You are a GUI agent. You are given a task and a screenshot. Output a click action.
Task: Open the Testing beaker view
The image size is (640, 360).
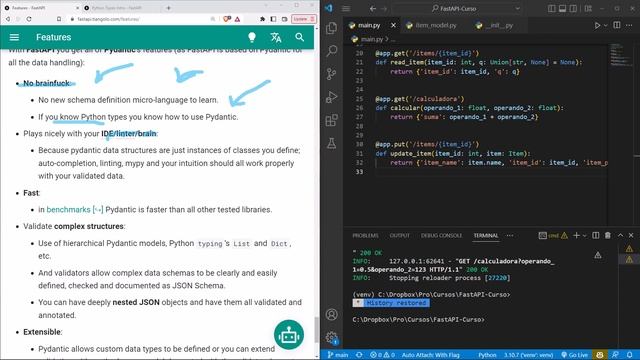tap(331, 143)
